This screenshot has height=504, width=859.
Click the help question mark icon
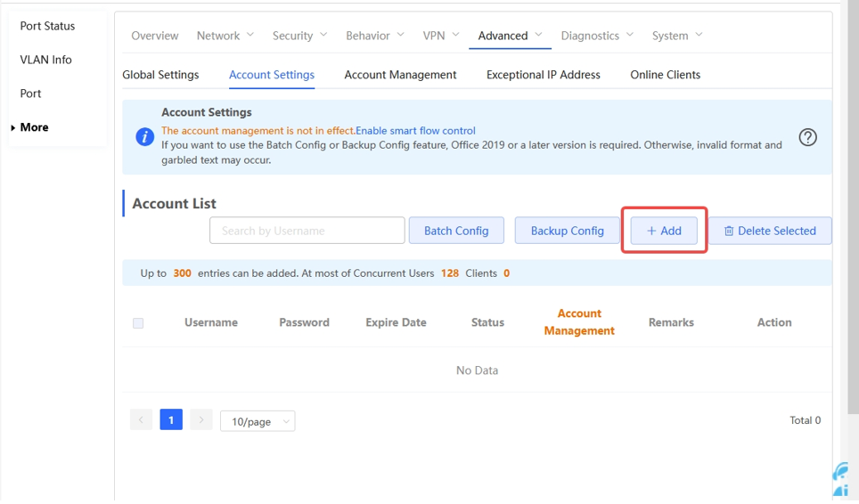coord(807,137)
